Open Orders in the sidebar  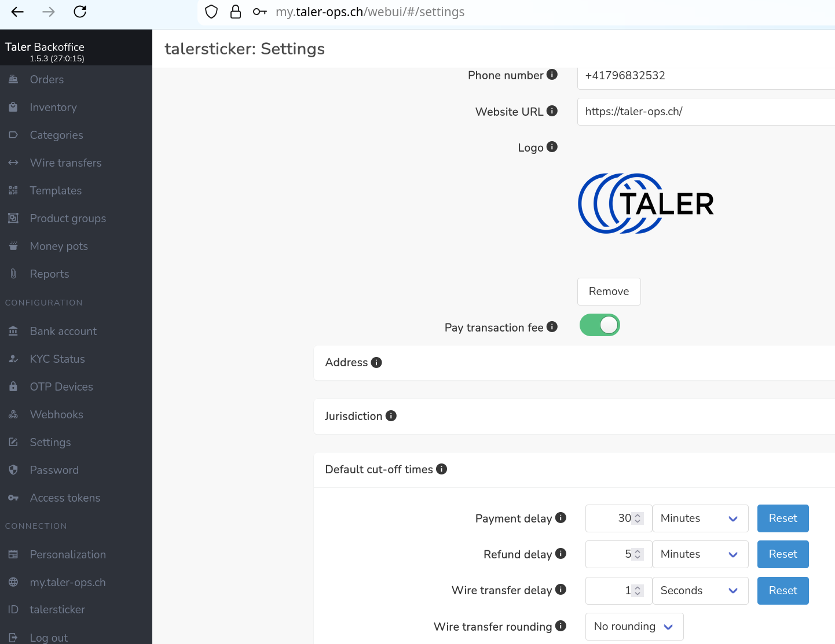point(47,80)
